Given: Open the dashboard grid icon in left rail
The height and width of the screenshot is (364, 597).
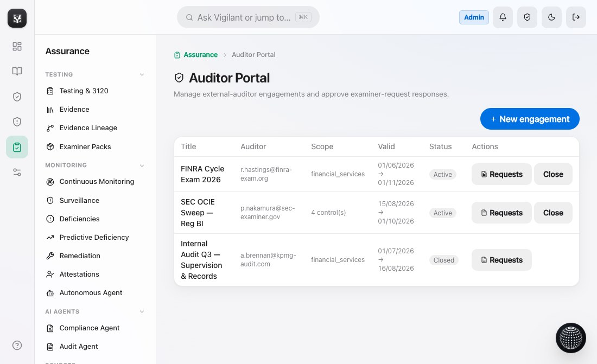Looking at the screenshot, I should coord(17,47).
